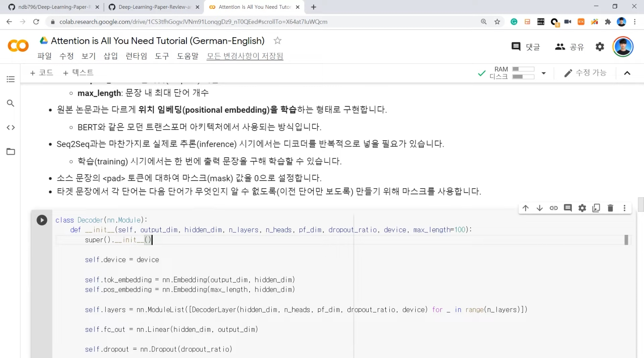
Task: Open the 파일 menu
Action: click(44, 56)
